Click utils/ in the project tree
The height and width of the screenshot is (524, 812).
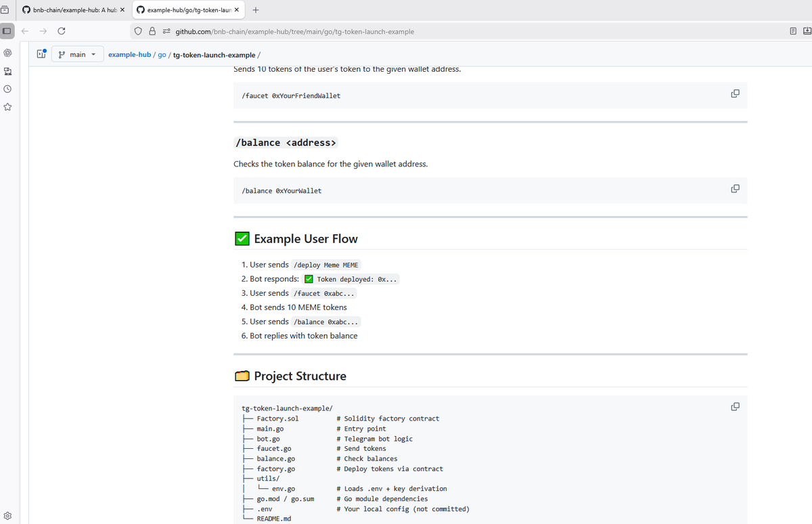268,479
